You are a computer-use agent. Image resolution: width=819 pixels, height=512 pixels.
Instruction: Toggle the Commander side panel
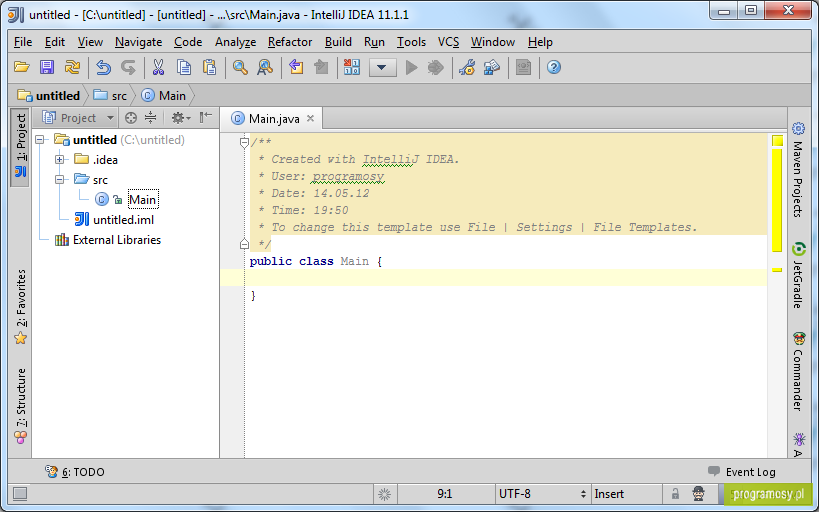tap(798, 371)
